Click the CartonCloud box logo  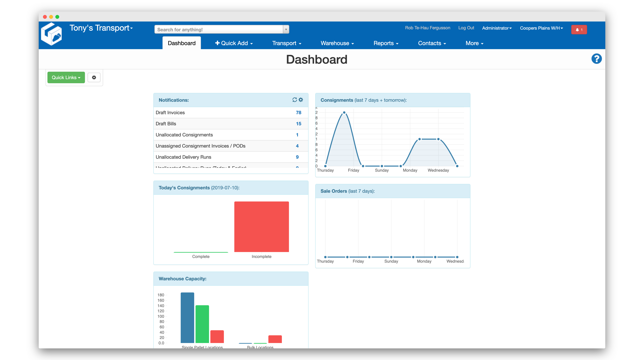pyautogui.click(x=52, y=34)
